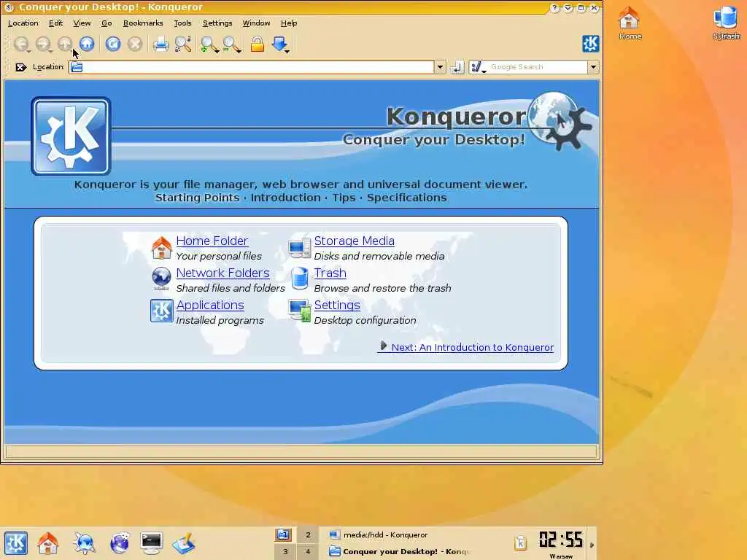Click the Back navigation arrow
Screen dimensions: 747x560
(x=21, y=44)
